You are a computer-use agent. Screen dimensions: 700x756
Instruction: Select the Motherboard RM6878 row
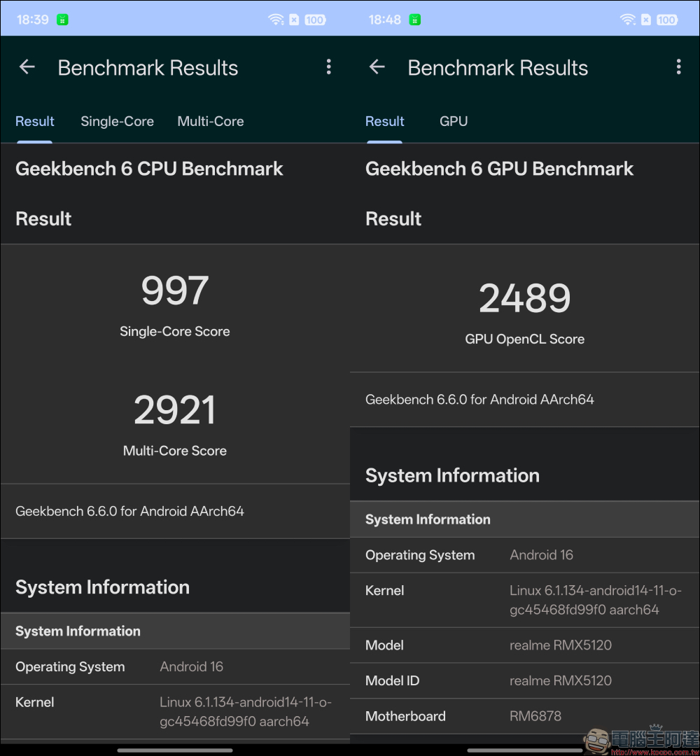coord(525,716)
